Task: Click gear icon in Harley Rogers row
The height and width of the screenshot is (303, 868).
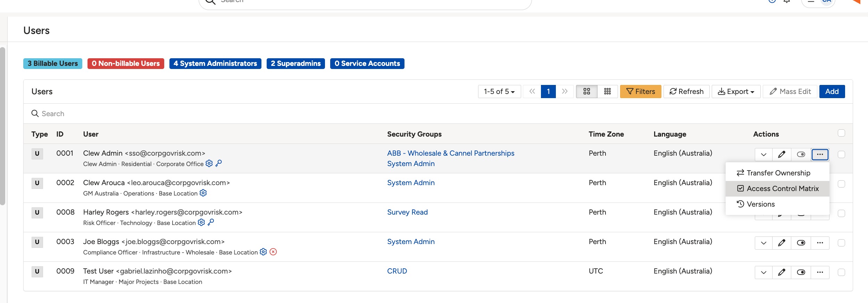Action: tap(201, 222)
